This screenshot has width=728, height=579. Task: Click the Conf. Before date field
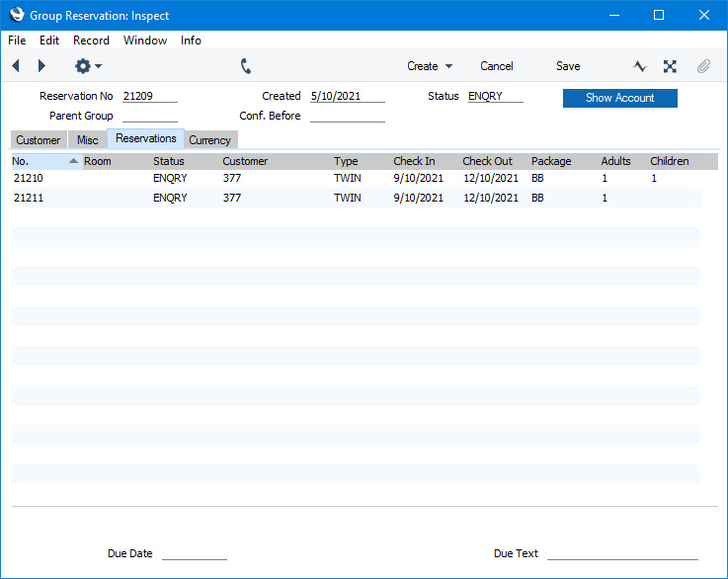(x=347, y=116)
